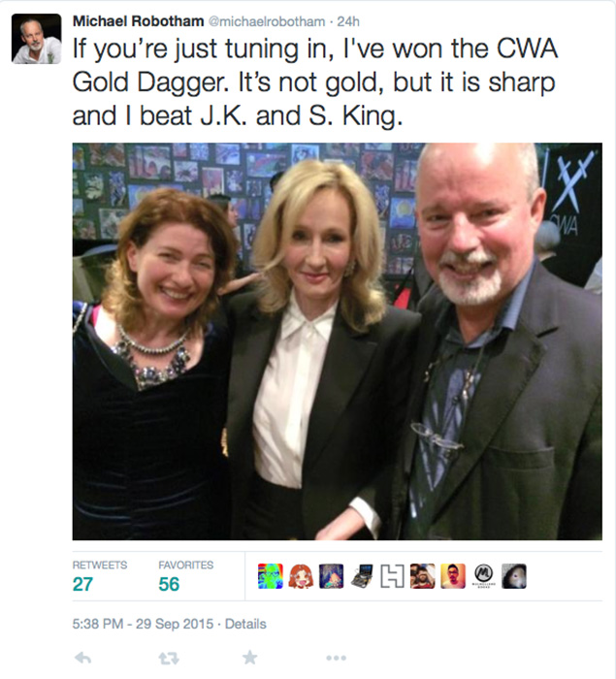Open the three-dots more options menu

(x=337, y=659)
